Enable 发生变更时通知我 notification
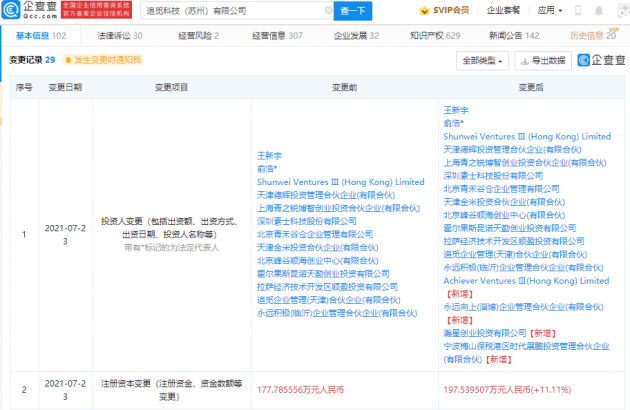The image size is (630, 410). pyautogui.click(x=103, y=60)
